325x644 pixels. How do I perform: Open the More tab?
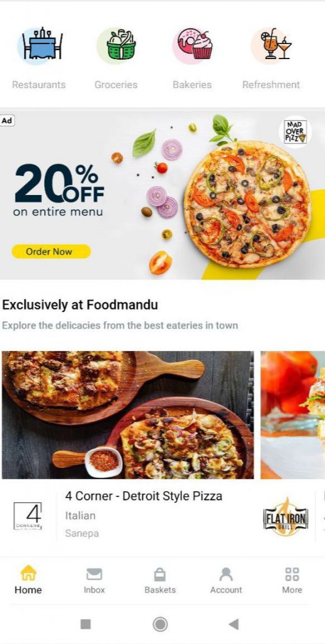point(292,580)
